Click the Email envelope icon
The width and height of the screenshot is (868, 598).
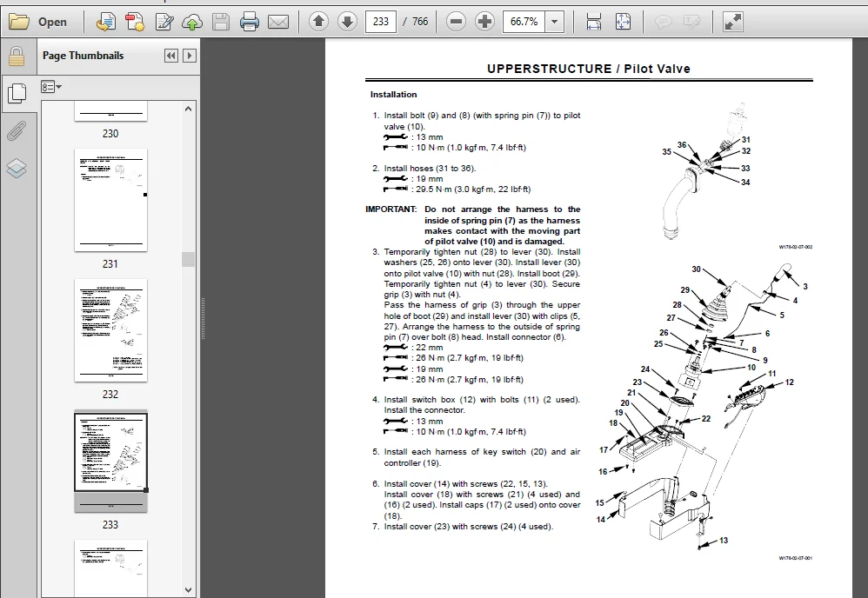278,22
